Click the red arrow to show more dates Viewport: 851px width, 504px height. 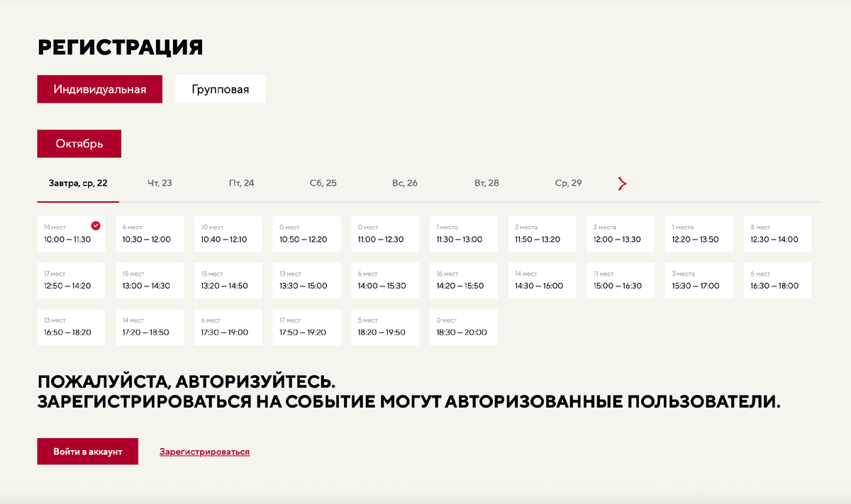(x=622, y=183)
